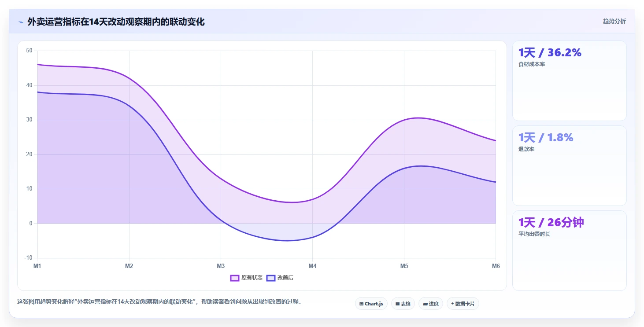Click the 趋势分析 label in header
The width and height of the screenshot is (644, 327).
614,21
